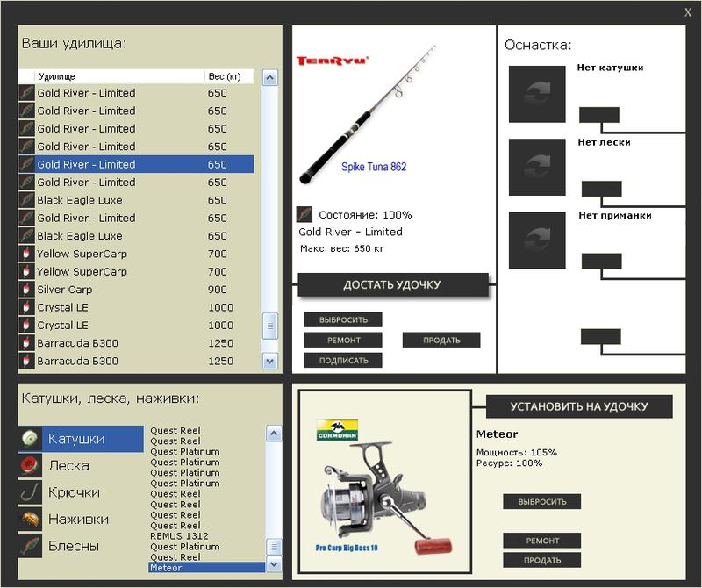The image size is (702, 588).
Task: Select the Silver Carp 900 row
Action: pyautogui.click(x=136, y=290)
